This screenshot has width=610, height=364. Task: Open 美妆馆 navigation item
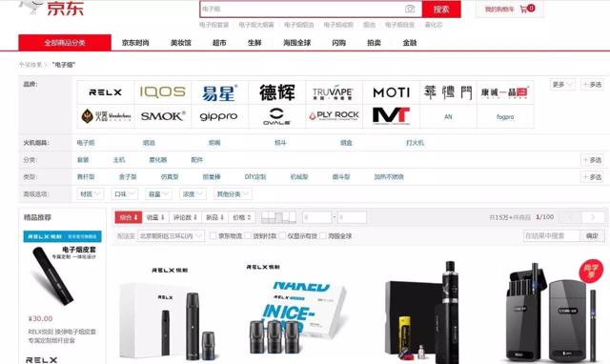coord(181,43)
